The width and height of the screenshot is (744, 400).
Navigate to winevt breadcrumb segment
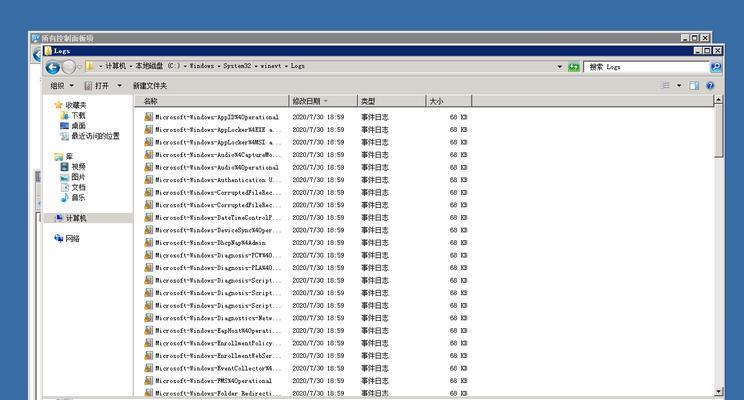pos(270,66)
